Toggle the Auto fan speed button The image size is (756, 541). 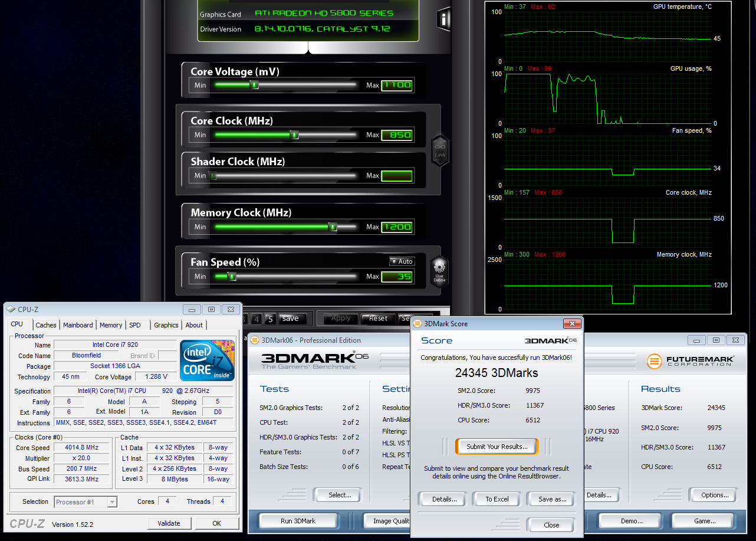tap(402, 261)
